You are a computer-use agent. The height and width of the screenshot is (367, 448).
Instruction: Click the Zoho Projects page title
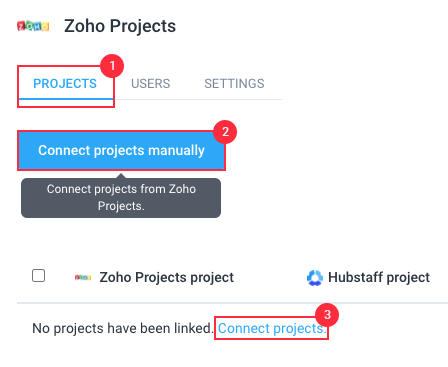click(120, 26)
